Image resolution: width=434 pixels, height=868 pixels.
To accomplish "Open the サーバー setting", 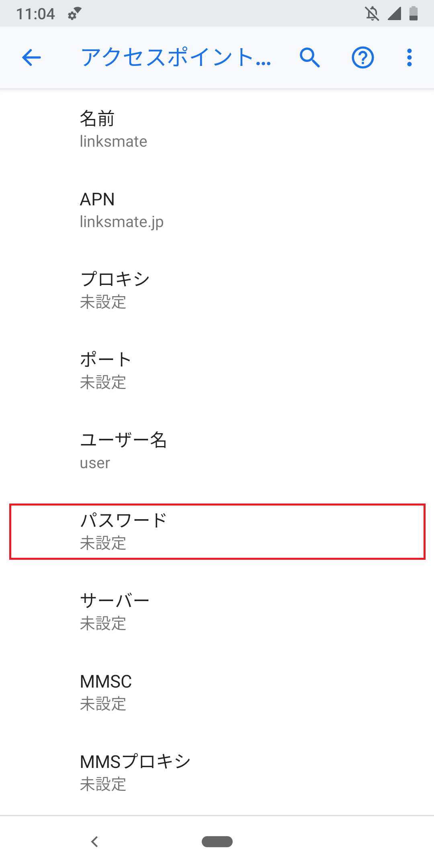I will [217, 611].
